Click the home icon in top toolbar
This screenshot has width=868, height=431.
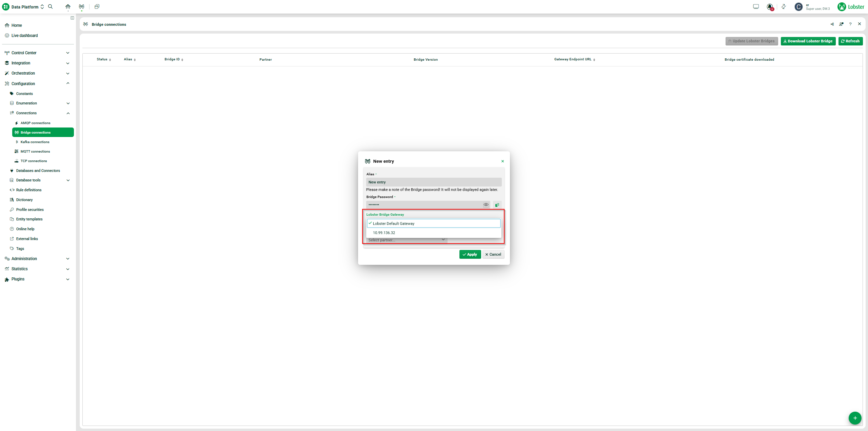tap(68, 6)
